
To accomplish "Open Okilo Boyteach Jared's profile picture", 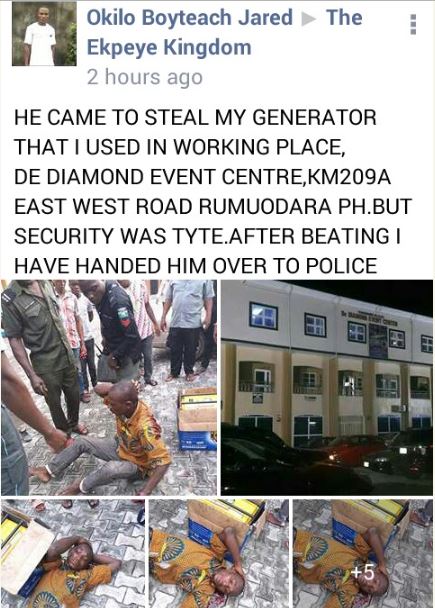I will coord(44,33).
